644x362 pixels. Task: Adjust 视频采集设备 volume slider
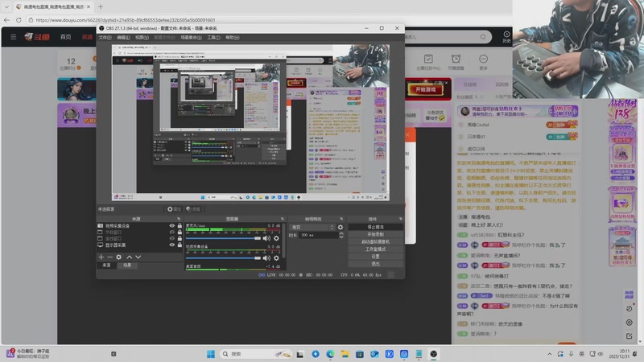(223, 258)
